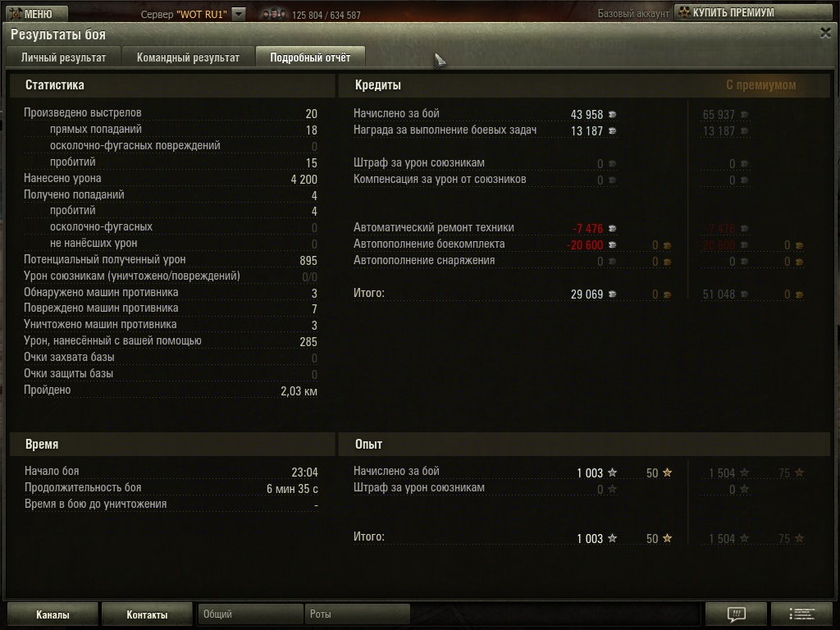Click the credits icon beside 43 958
This screenshot has height=630, width=840.
coord(612,115)
